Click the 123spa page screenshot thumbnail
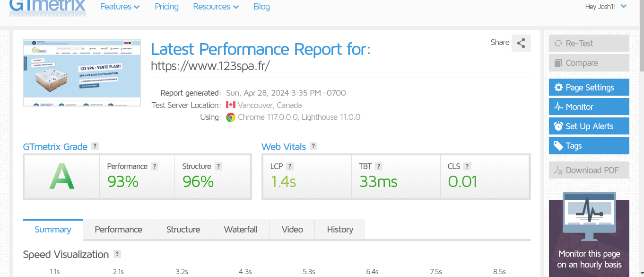This screenshot has width=644, height=277. [x=82, y=73]
